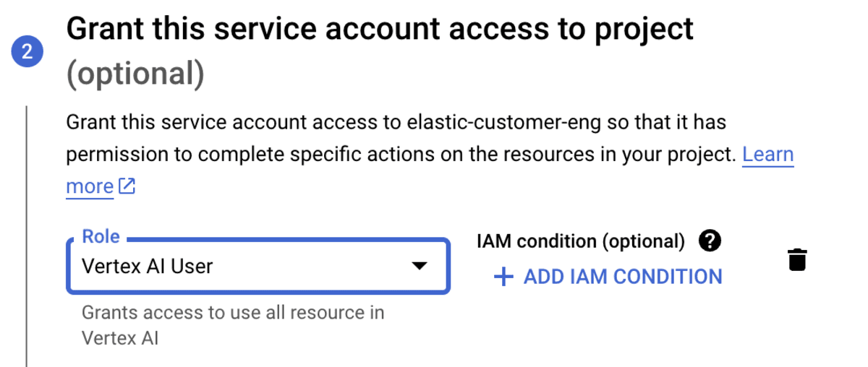The height and width of the screenshot is (367, 868).
Task: Click the "Vertex AI" helper text's second line
Action: point(120,337)
